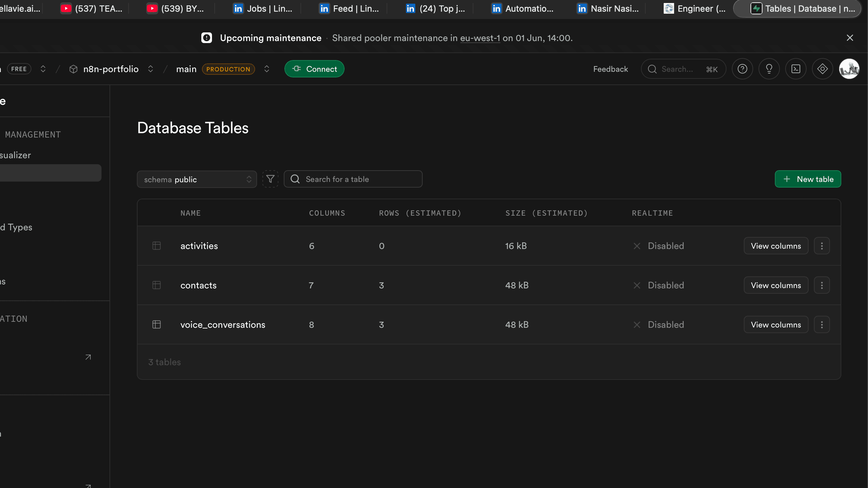Image resolution: width=868 pixels, height=488 pixels.
Task: Switch to the Jobs LinkedIn tab
Action: [263, 9]
